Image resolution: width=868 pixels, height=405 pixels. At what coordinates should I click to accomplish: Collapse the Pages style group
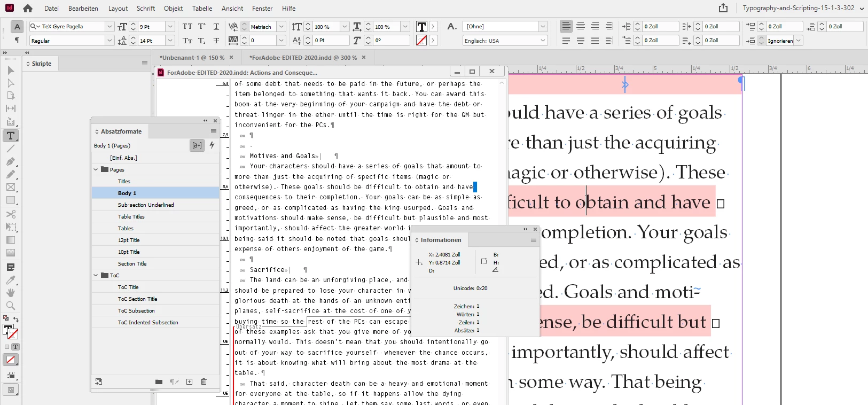click(96, 169)
